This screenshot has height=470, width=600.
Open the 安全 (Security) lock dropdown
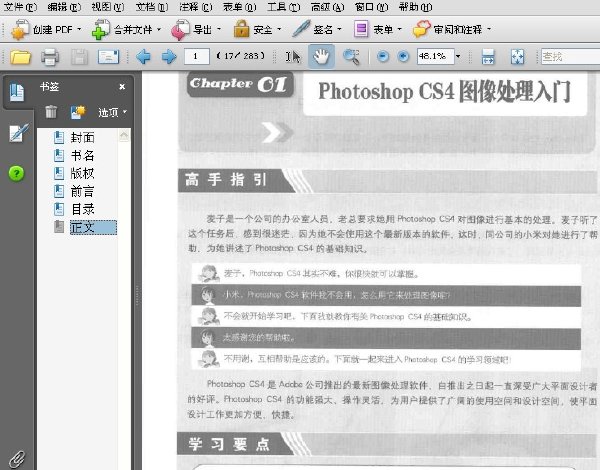(x=257, y=29)
